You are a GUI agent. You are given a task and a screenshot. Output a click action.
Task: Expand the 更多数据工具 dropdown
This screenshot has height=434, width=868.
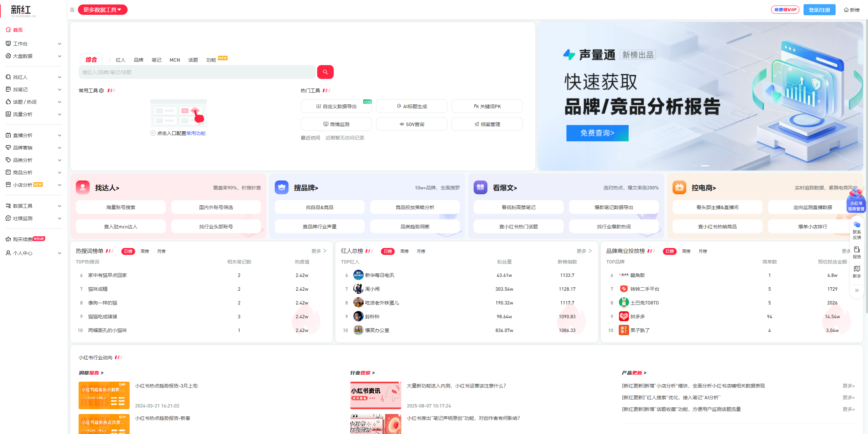(102, 10)
